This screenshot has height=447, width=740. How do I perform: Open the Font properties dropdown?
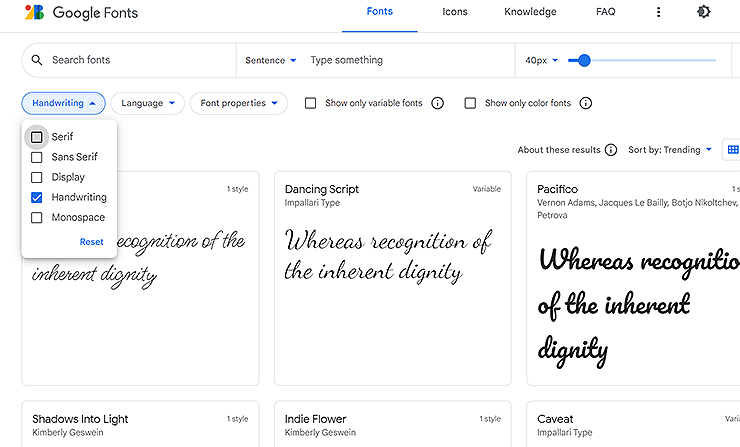click(x=238, y=103)
